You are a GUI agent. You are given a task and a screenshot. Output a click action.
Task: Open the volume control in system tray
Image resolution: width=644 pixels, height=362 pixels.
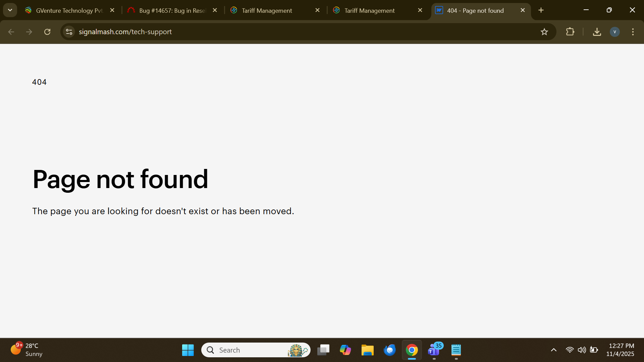coord(582,350)
